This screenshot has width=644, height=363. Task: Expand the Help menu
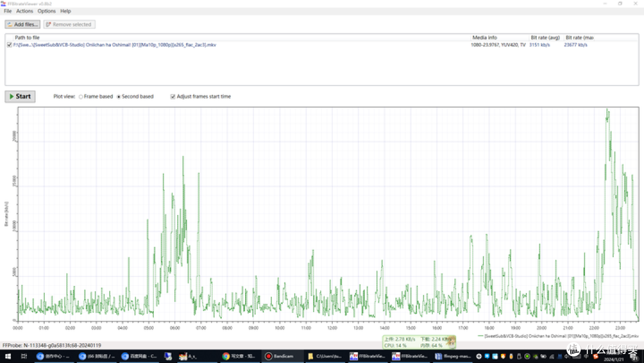66,11
